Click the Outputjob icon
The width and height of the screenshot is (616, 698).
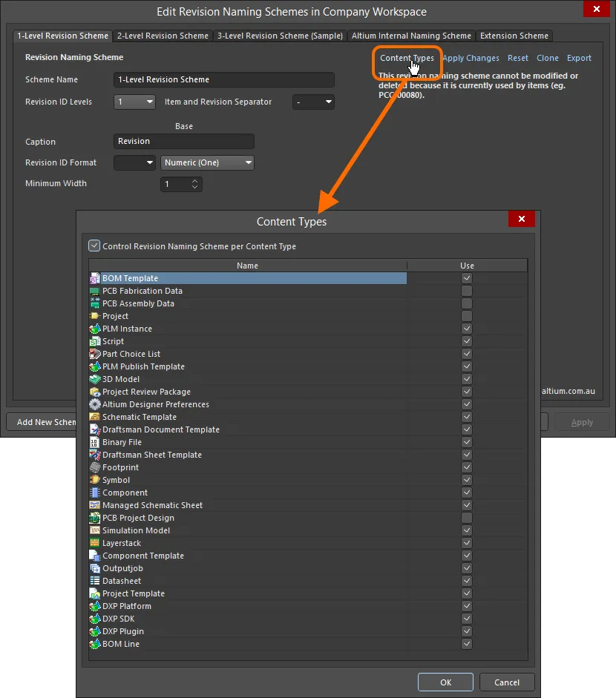coord(94,568)
